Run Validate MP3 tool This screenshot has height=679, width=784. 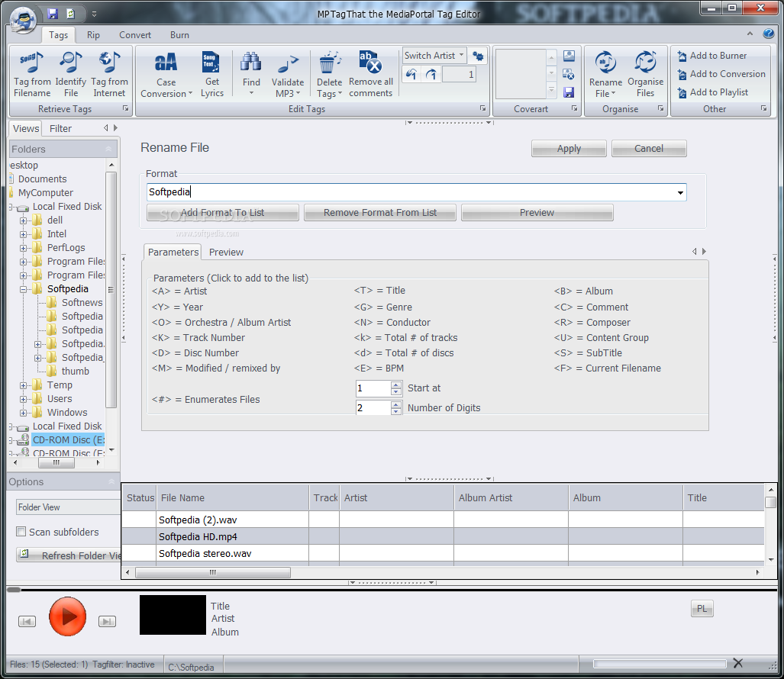pos(288,75)
